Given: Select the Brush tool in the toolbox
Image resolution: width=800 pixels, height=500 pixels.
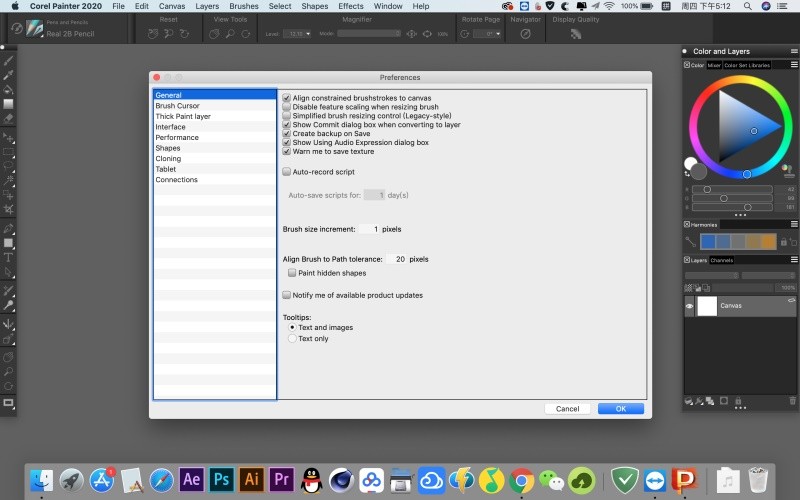Looking at the screenshot, I should [8, 61].
